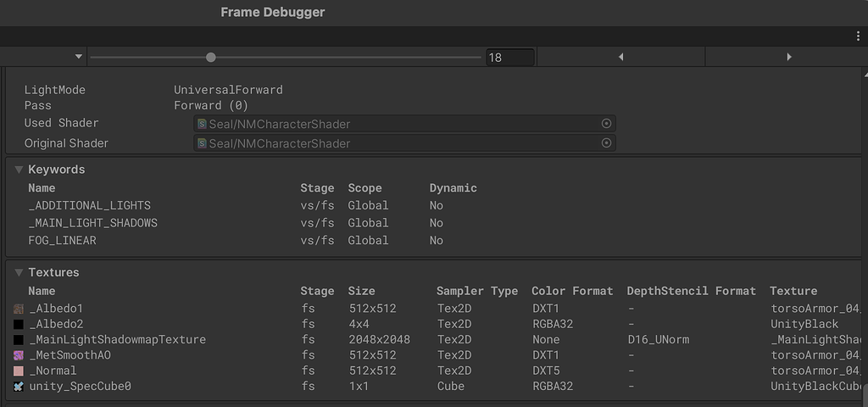The image size is (868, 407).
Task: Open object picker for Used Shader
Action: click(606, 124)
